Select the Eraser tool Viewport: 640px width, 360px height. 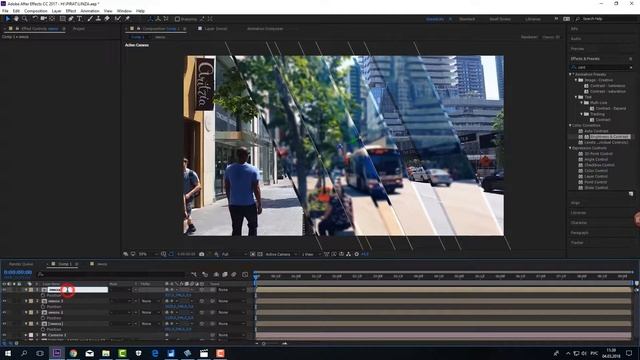coord(107,19)
